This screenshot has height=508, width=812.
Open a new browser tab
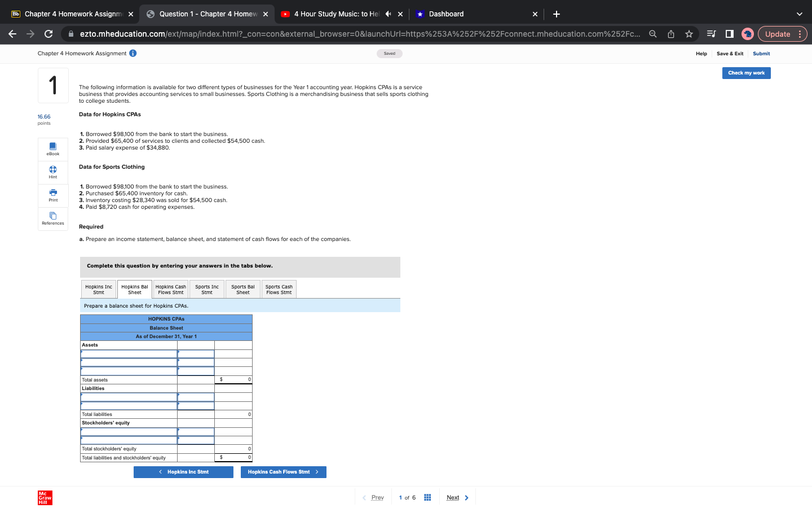coord(557,14)
